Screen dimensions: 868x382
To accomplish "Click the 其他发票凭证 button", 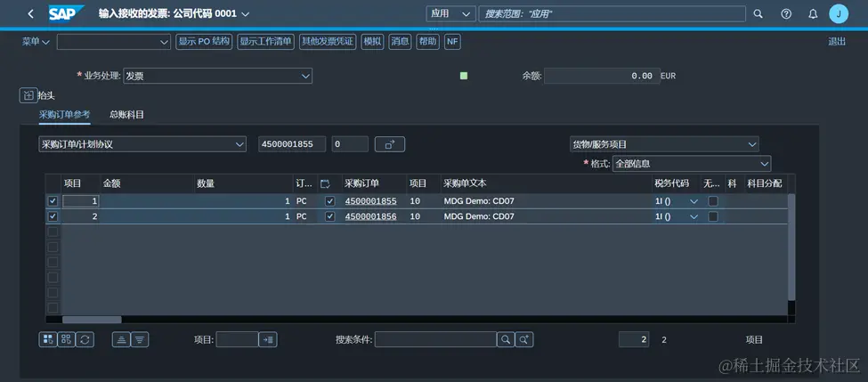I will pyautogui.click(x=328, y=42).
